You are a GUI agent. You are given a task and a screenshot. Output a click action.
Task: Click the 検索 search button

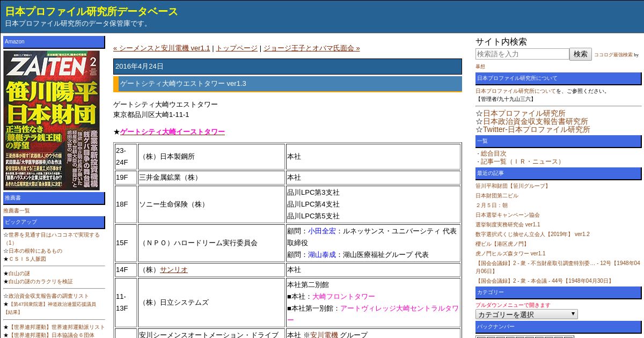click(581, 54)
